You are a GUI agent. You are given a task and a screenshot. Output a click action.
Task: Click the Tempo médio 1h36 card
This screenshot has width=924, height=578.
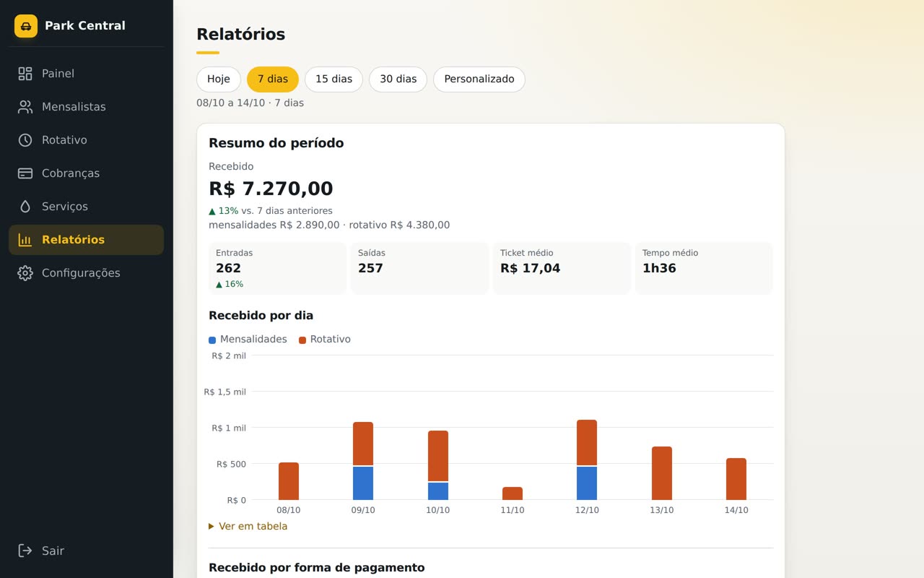[705, 268]
